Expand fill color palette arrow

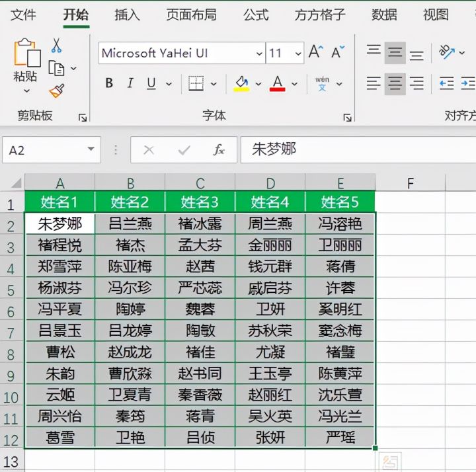[258, 83]
